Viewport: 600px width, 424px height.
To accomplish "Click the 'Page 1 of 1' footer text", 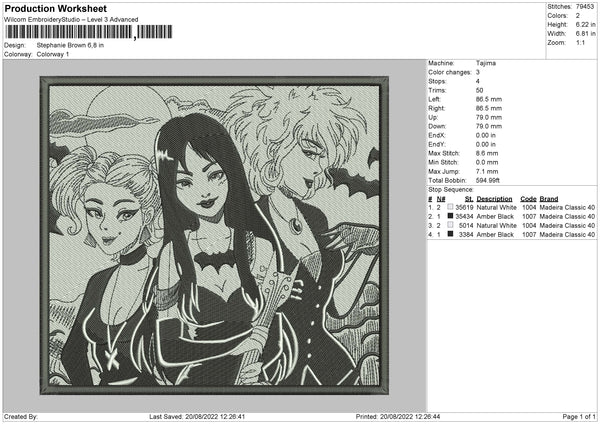I will click(579, 416).
